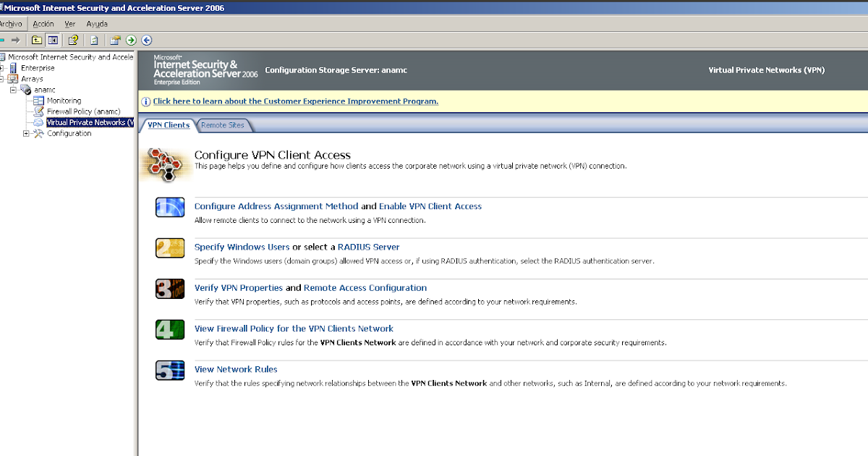868x456 pixels.
Task: Select the Enterprise tree item label
Action: coord(38,68)
